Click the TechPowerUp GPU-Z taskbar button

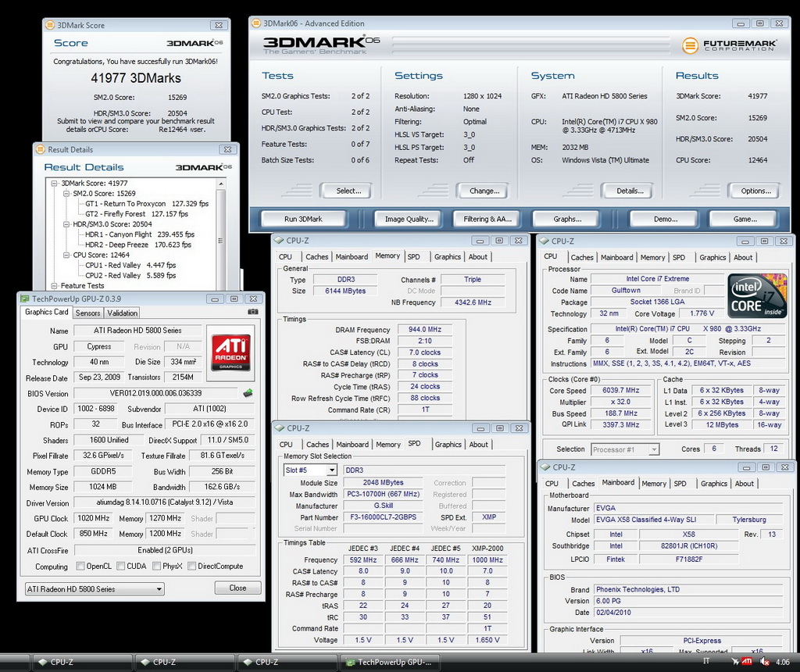coord(391,662)
